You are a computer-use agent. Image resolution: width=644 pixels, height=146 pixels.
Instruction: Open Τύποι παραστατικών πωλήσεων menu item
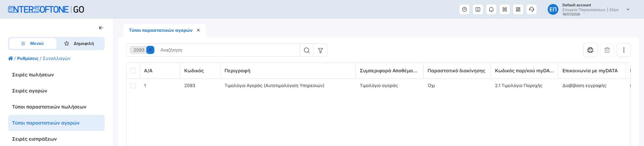[x=49, y=107]
